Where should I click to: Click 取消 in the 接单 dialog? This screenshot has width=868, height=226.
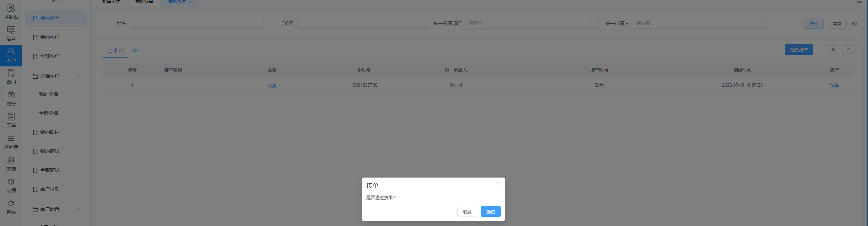click(x=467, y=211)
